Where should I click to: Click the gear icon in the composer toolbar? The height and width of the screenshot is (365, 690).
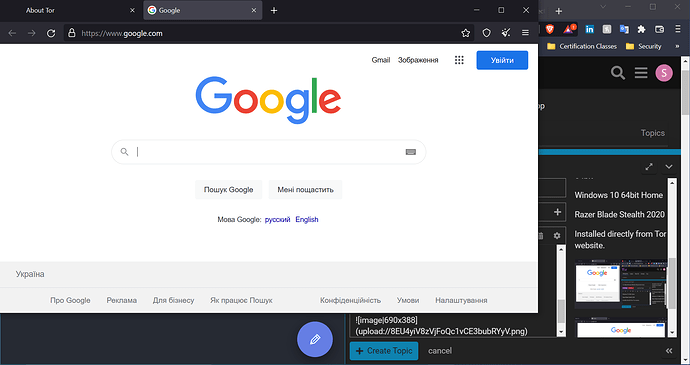pos(557,236)
